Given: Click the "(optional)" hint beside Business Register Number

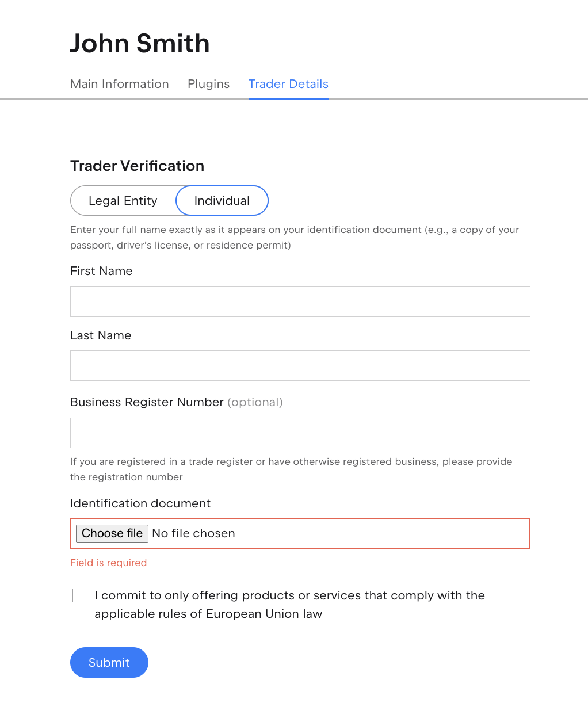Looking at the screenshot, I should point(255,402).
